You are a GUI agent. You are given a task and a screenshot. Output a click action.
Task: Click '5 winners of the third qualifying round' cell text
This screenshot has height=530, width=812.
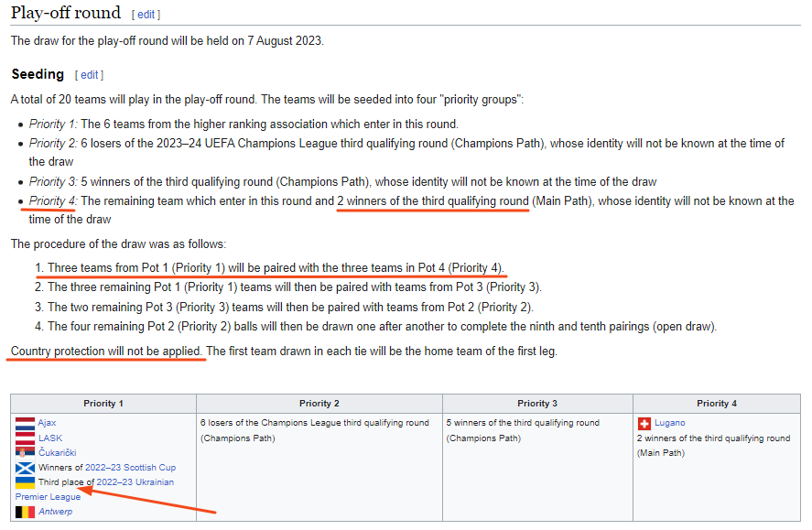pyautogui.click(x=523, y=430)
